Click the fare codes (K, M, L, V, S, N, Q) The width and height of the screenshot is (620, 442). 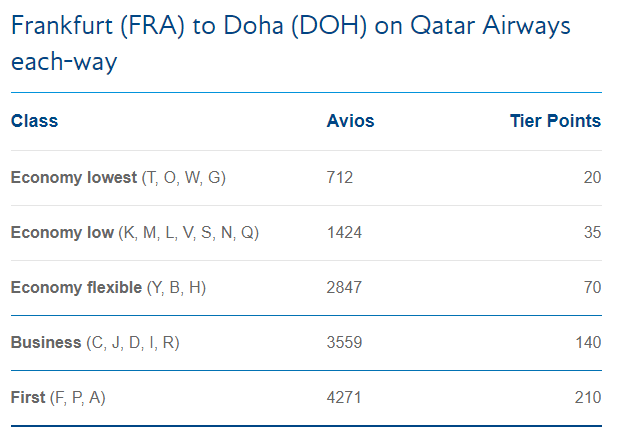click(x=189, y=233)
